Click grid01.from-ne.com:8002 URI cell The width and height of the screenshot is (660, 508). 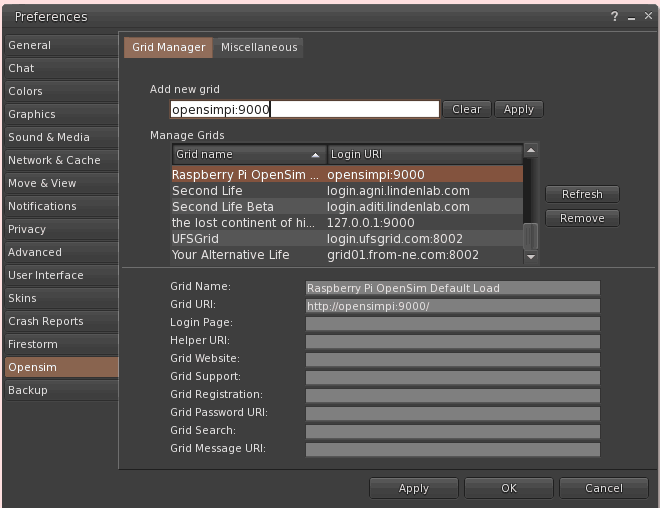click(x=403, y=255)
